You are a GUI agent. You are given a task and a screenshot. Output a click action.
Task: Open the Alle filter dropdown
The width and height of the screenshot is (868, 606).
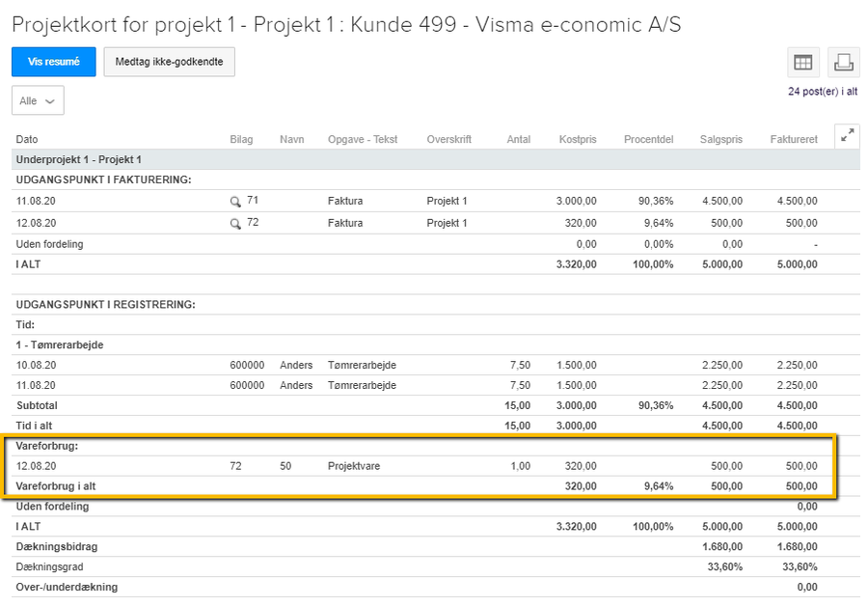[x=37, y=100]
